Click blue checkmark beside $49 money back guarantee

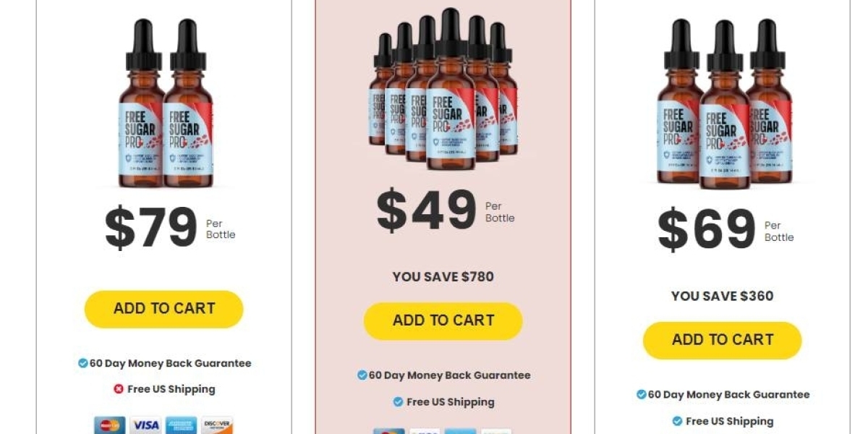point(362,375)
